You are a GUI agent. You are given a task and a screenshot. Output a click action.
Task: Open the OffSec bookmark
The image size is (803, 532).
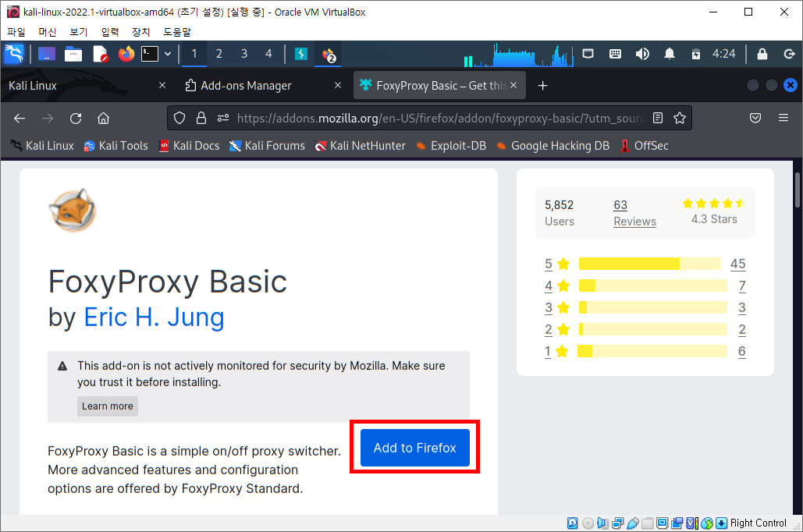click(645, 146)
